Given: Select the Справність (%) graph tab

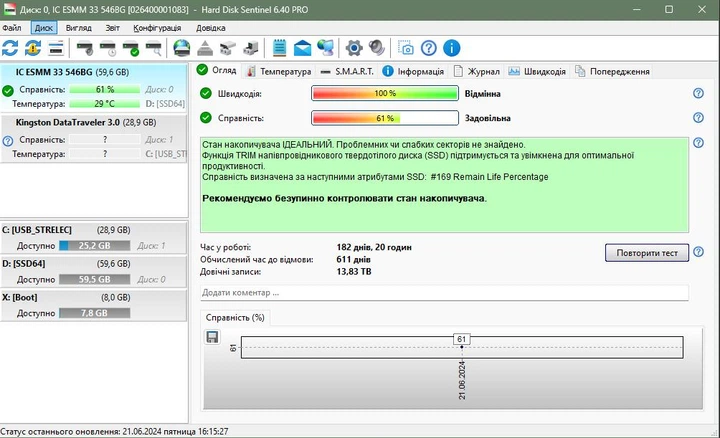Looking at the screenshot, I should point(235,318).
